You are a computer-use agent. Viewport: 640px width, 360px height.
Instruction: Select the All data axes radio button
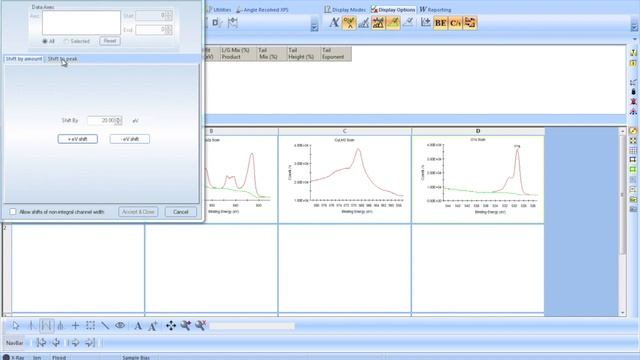(45, 41)
